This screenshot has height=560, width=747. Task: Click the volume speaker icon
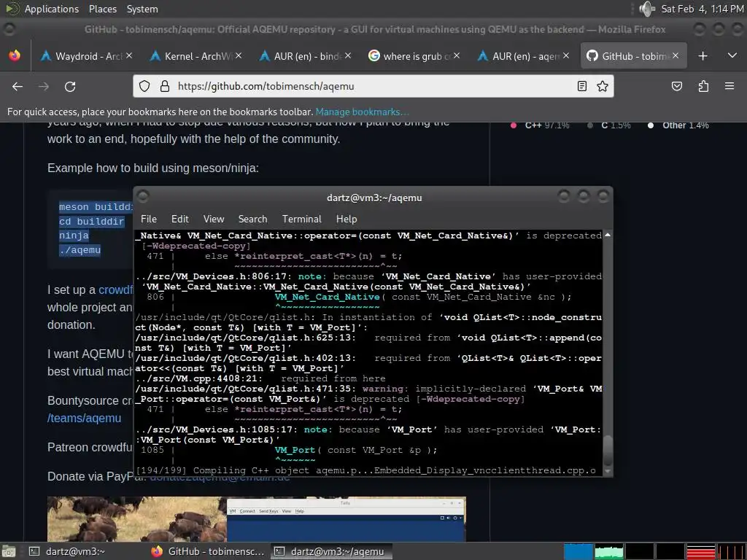pyautogui.click(x=646, y=9)
